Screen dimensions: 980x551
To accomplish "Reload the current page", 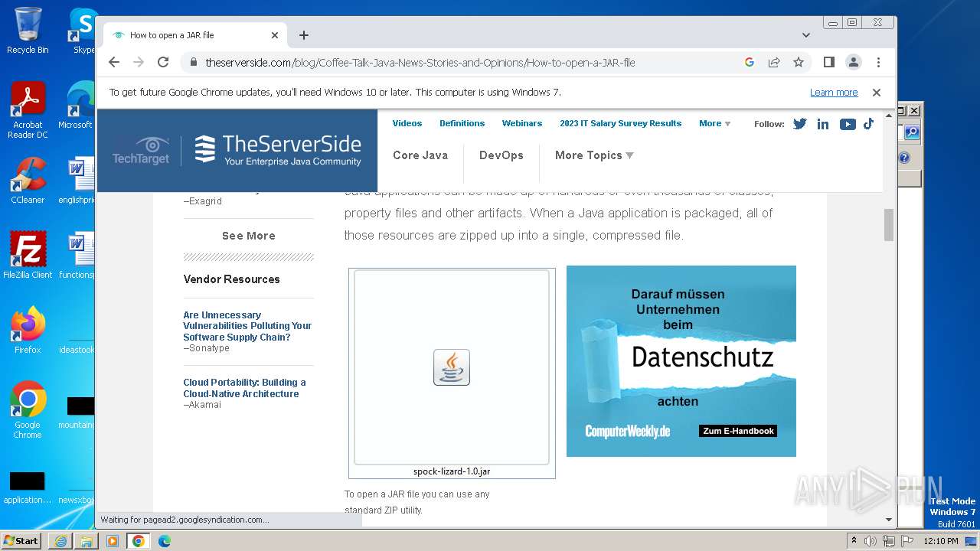I will pyautogui.click(x=163, y=62).
